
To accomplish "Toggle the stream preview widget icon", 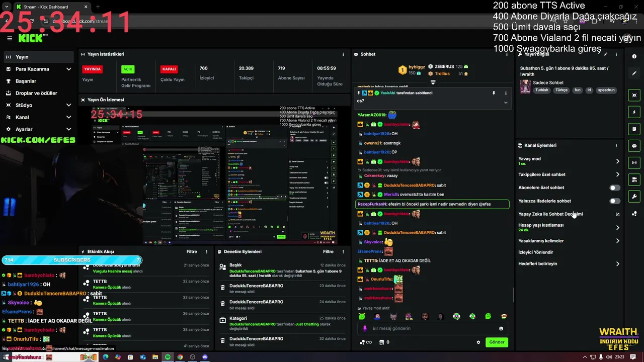I will pyautogui.click(x=634, y=95).
